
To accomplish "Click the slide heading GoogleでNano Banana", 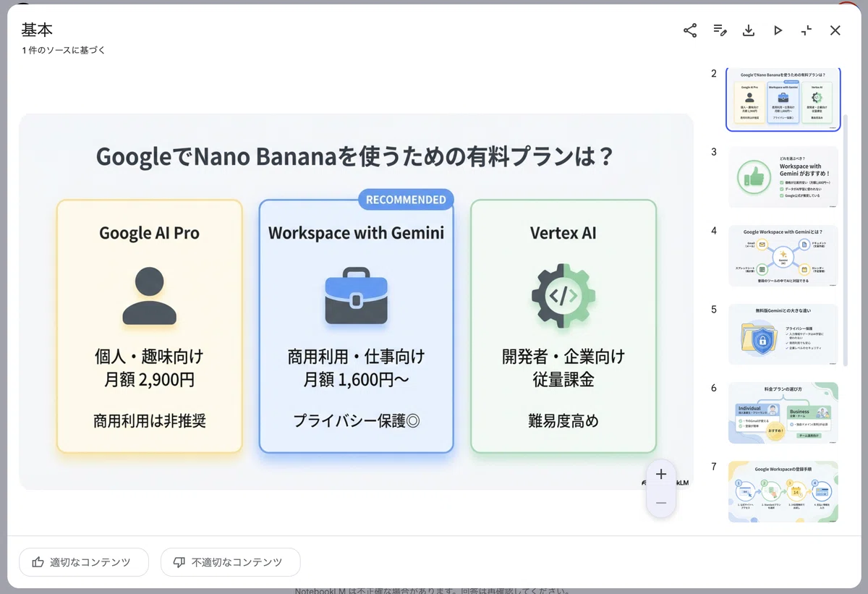I will [x=354, y=156].
